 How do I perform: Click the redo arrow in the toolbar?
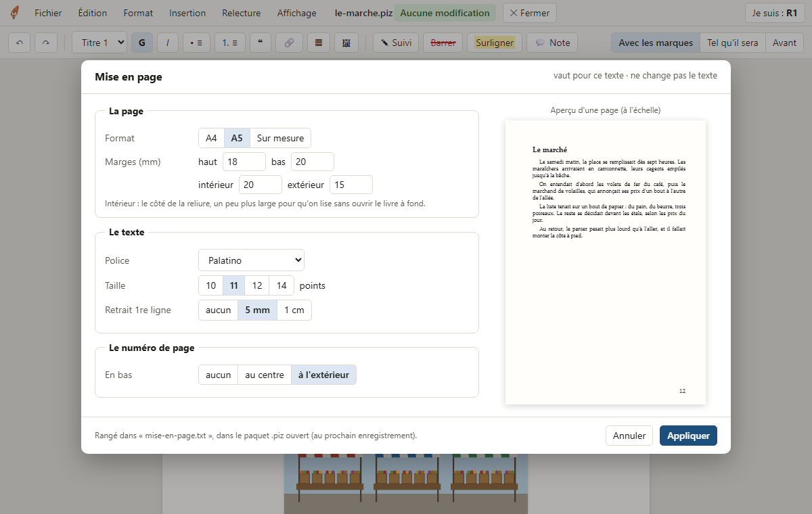coord(46,43)
